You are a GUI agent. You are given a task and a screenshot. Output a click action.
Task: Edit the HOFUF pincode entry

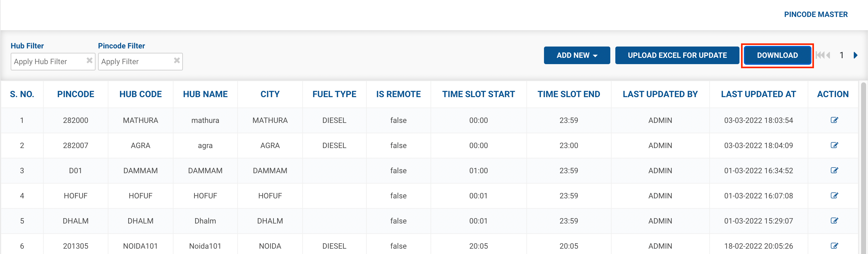pyautogui.click(x=834, y=196)
